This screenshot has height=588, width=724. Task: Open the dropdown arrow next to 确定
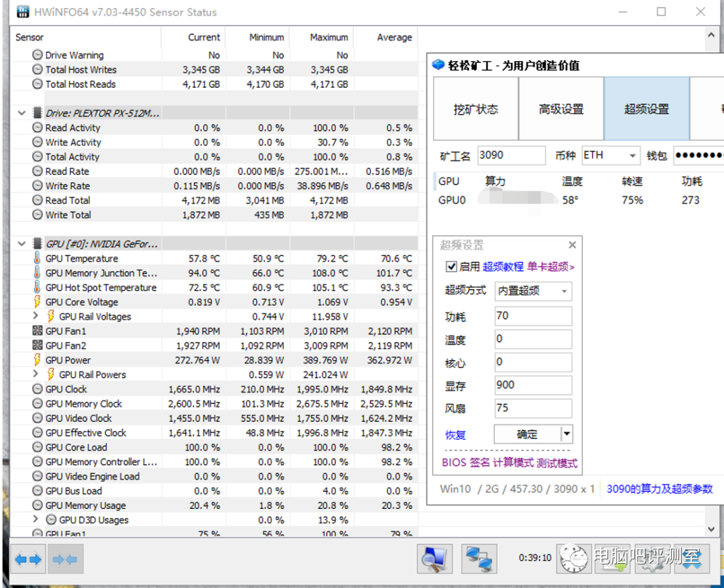pyautogui.click(x=566, y=434)
